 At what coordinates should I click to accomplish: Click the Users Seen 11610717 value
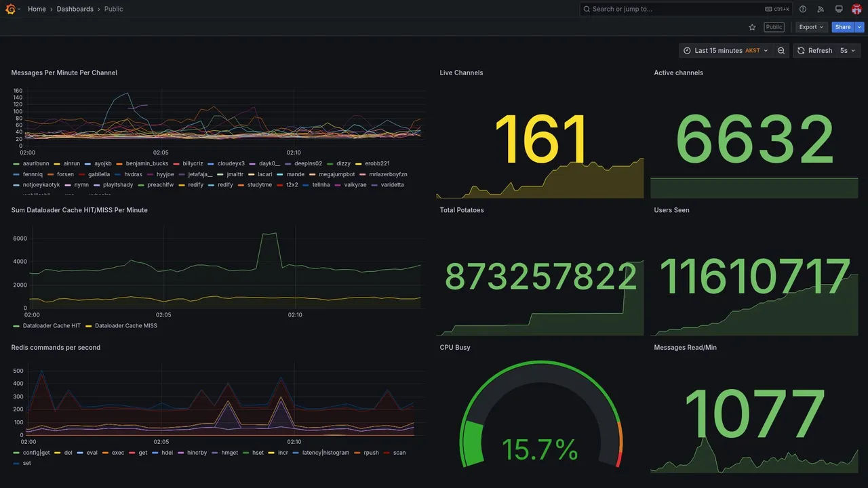tap(755, 277)
